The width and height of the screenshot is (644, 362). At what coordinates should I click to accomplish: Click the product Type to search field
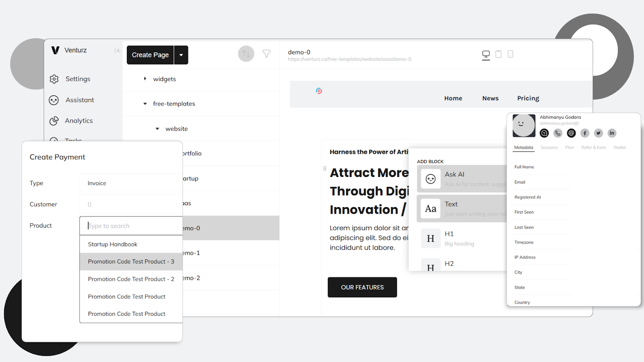(131, 226)
